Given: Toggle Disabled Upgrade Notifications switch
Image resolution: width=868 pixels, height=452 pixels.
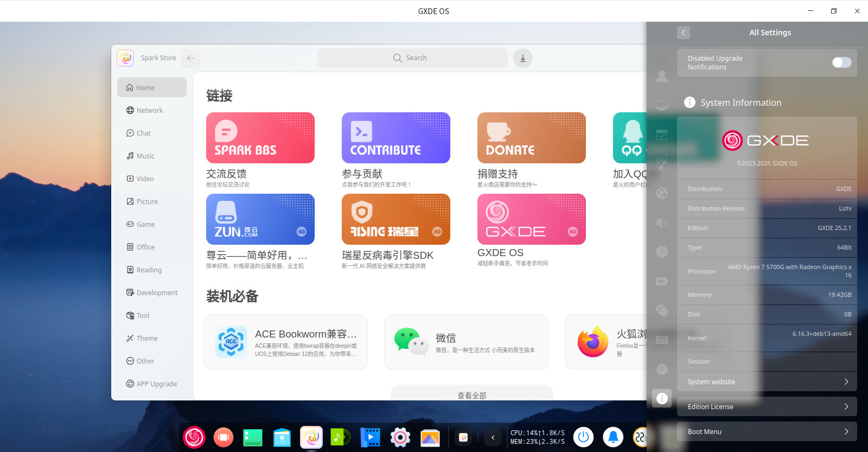Looking at the screenshot, I should (841, 62).
